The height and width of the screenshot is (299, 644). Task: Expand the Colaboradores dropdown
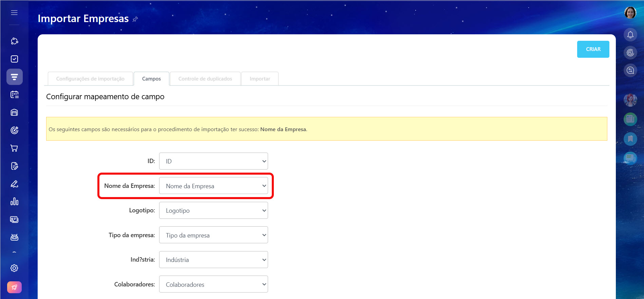pos(213,284)
